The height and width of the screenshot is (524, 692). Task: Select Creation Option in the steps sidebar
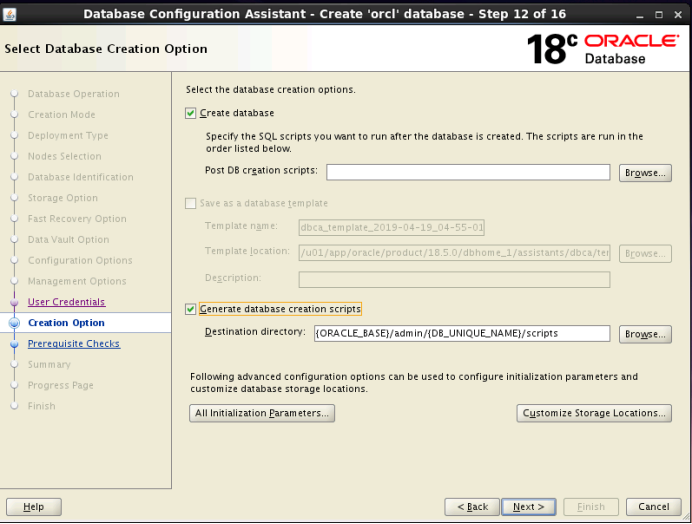(66, 323)
